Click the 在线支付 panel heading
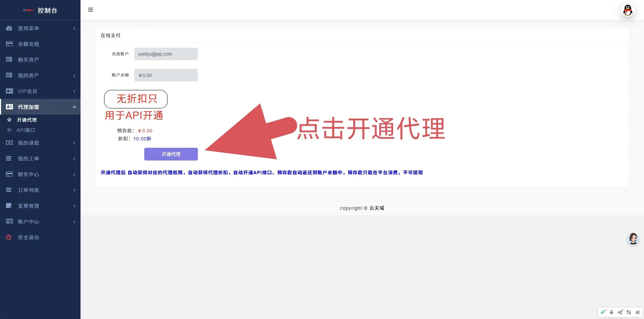The image size is (644, 319). pos(111,36)
